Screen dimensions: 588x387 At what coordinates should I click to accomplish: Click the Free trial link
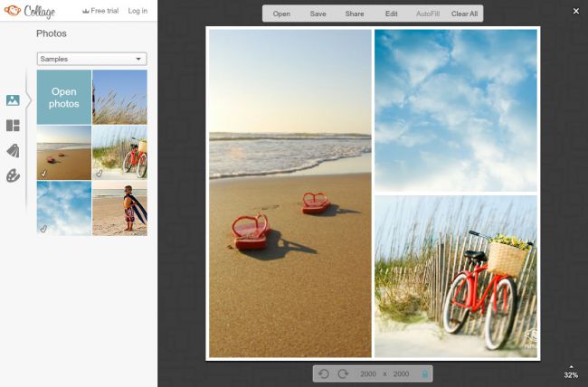tap(100, 11)
